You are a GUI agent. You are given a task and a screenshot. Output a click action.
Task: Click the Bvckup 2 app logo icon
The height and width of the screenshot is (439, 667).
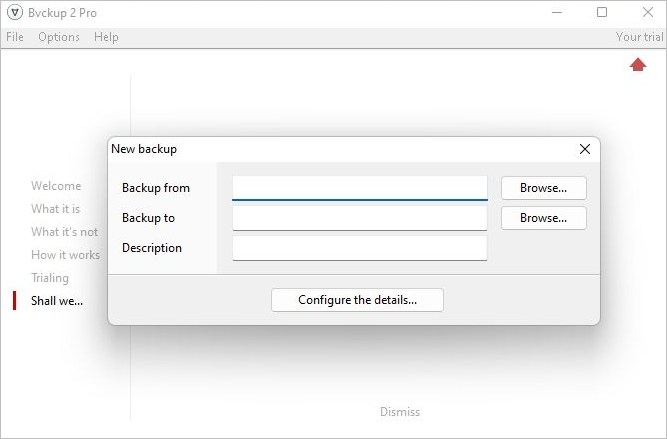(15, 13)
